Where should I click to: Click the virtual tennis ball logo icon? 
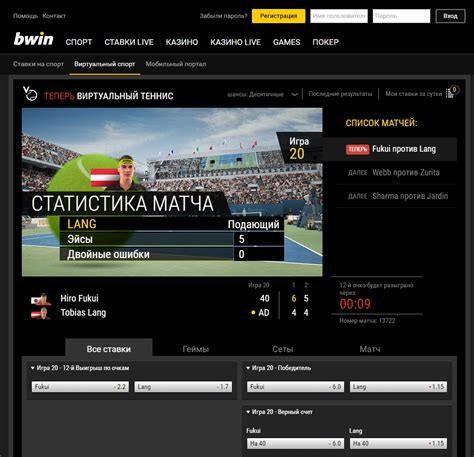(x=30, y=94)
